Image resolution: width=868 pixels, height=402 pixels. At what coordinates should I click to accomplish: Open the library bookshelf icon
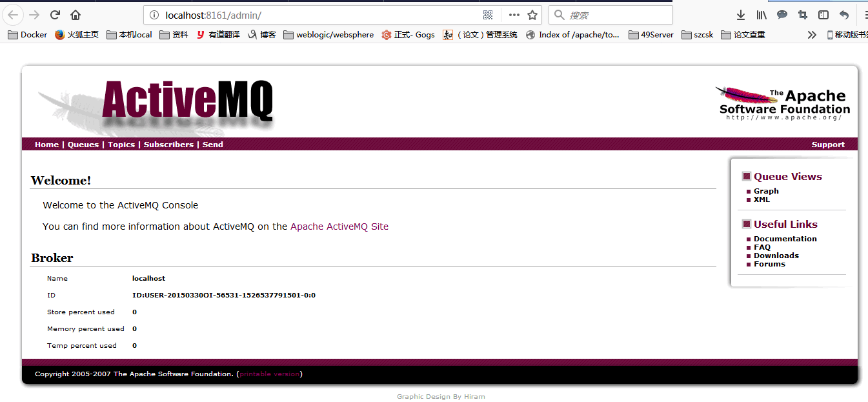(762, 15)
